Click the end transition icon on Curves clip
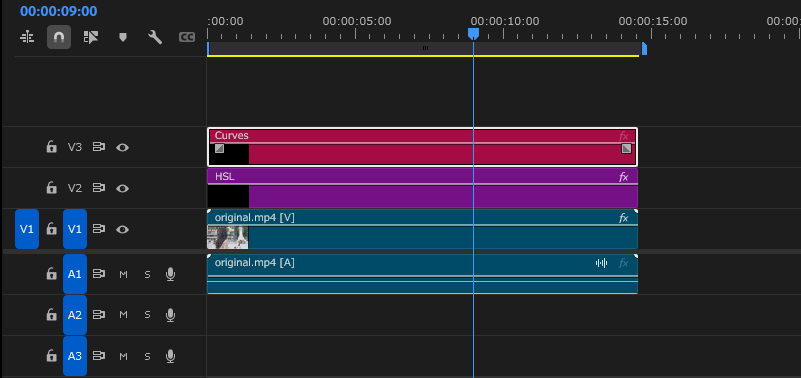801x378 pixels. (626, 148)
